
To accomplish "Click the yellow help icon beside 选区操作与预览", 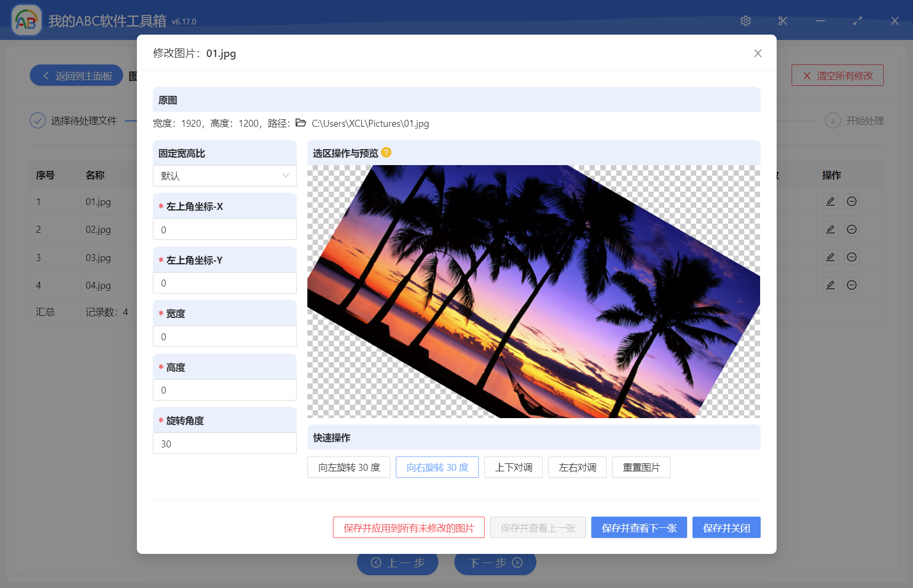I will coord(387,153).
